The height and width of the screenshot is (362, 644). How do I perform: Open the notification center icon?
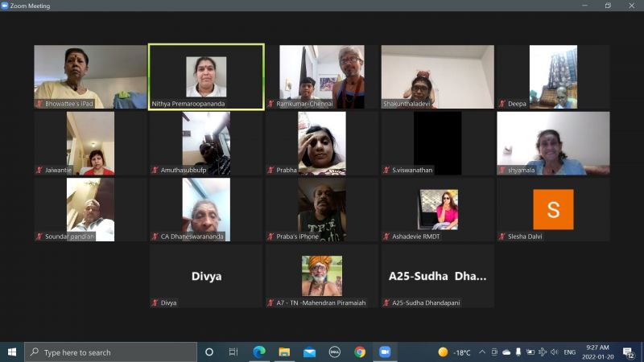(x=629, y=352)
